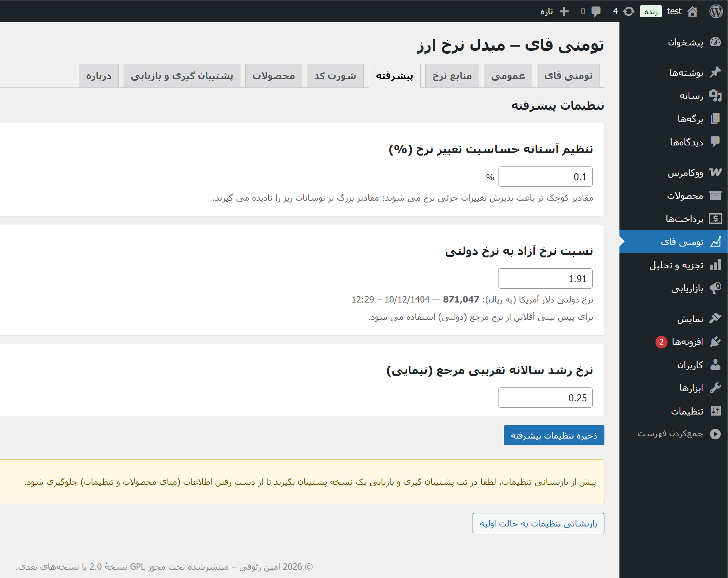Screen dimensions: 728x578
Task: Click the 0.1 percent threshold input field
Action: 545,177
